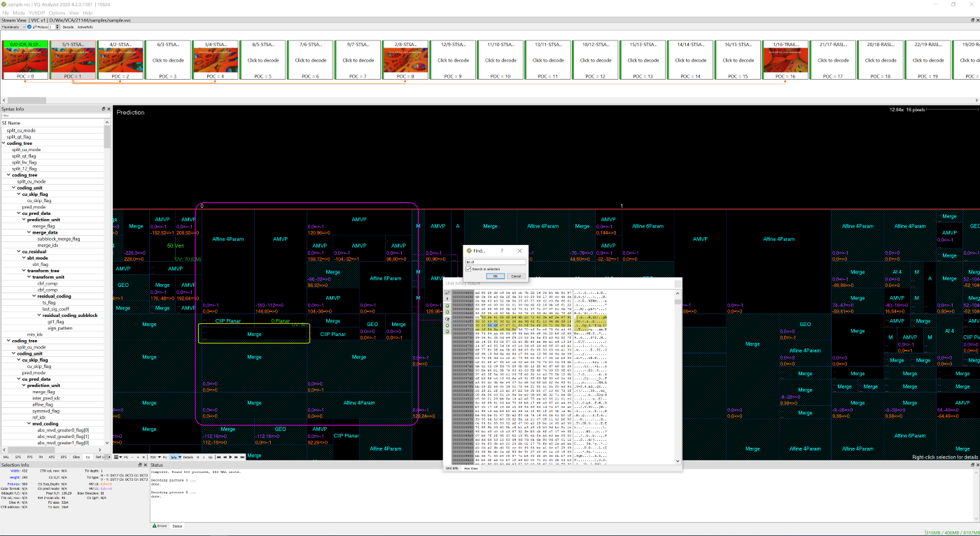This screenshot has width=980, height=536.
Task: Collapse the residual_coding node
Action: (33, 296)
